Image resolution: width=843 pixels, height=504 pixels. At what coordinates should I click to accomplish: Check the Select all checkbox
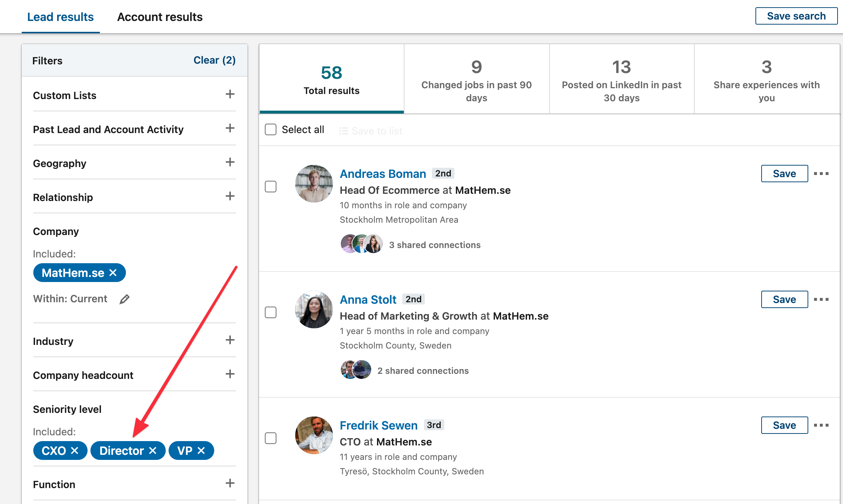(x=271, y=129)
